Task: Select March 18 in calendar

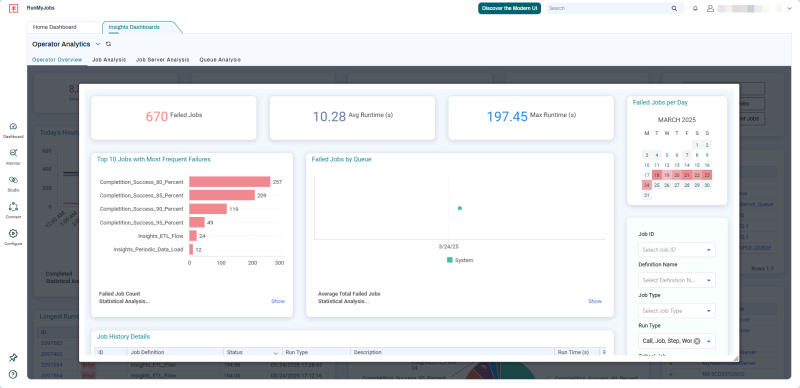Action: click(x=657, y=175)
